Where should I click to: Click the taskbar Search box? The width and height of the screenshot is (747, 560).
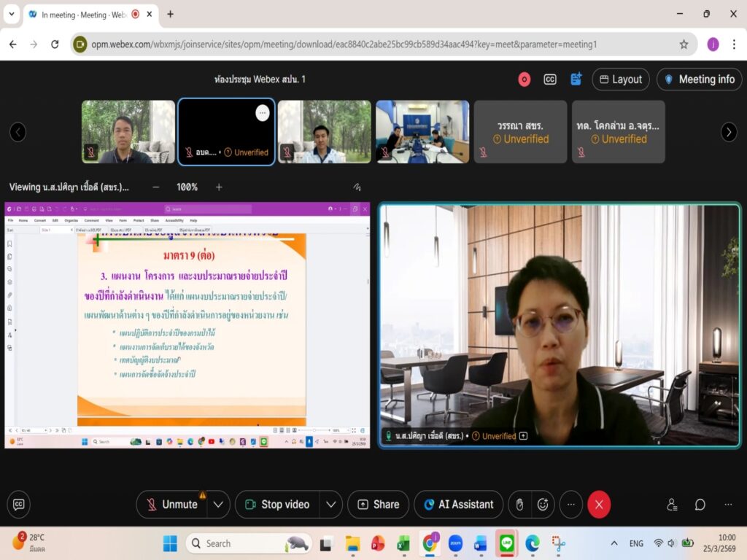pyautogui.click(x=249, y=543)
